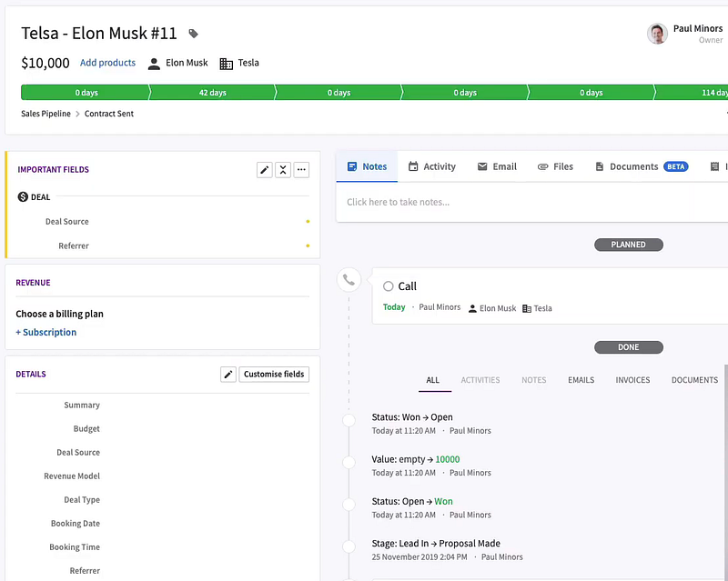Click the Revenue Model field in Details
728x581 pixels.
[163, 476]
